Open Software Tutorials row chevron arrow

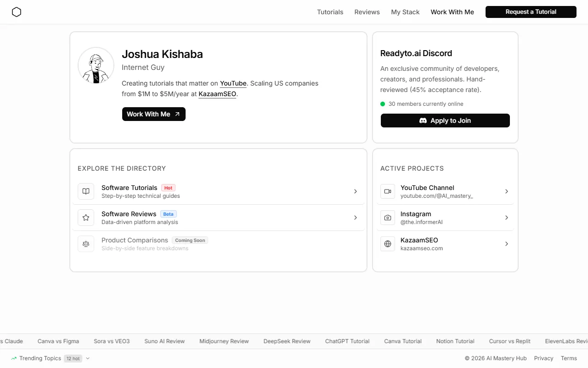356,191
